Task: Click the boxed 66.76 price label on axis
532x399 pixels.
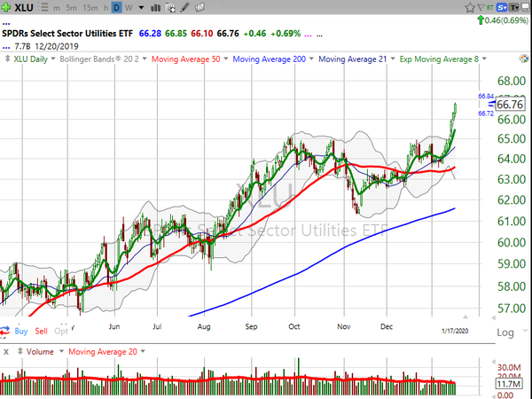Action: pos(510,104)
